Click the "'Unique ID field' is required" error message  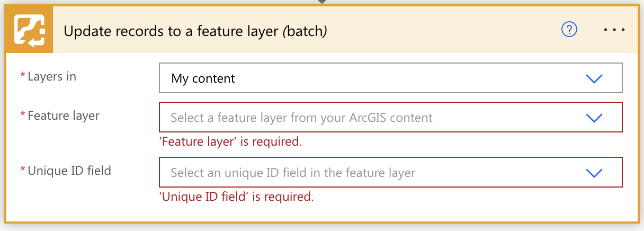coord(236,197)
